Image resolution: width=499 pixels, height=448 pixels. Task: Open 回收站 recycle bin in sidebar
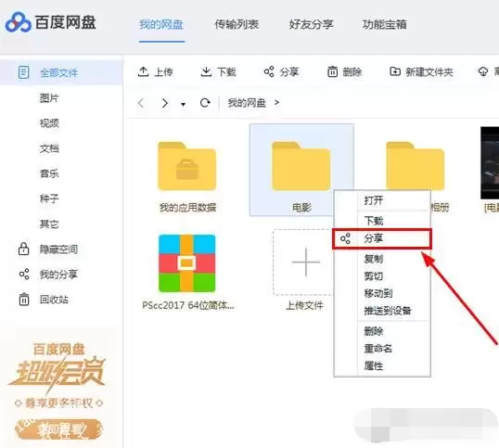[x=43, y=300]
